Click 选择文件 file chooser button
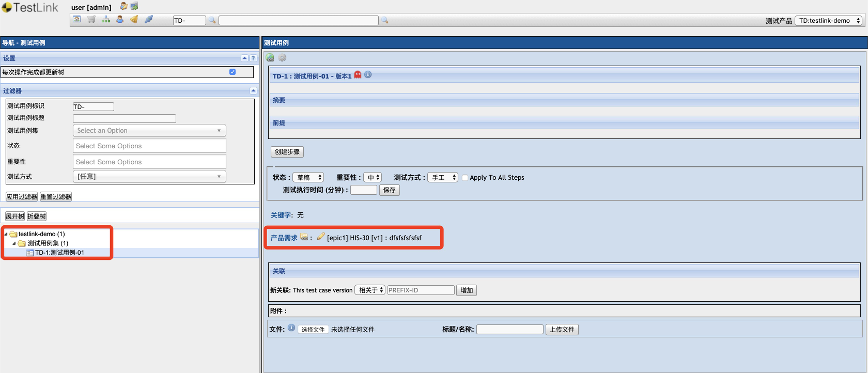 313,330
